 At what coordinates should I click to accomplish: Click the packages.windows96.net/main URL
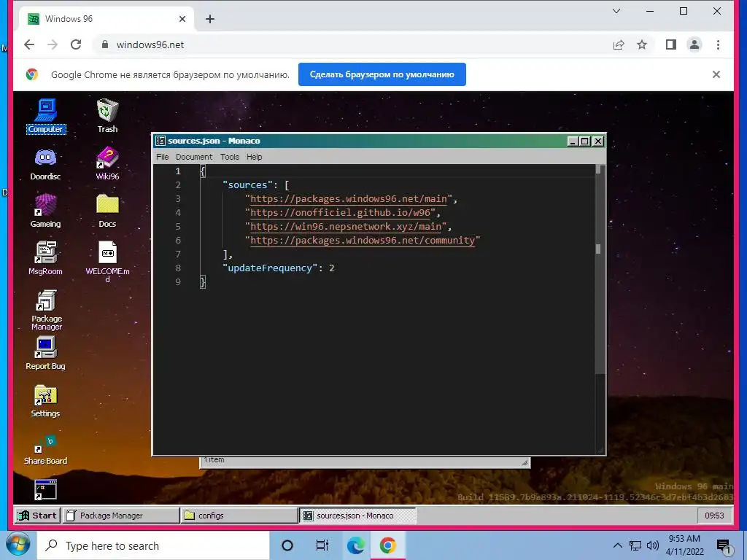click(x=349, y=198)
